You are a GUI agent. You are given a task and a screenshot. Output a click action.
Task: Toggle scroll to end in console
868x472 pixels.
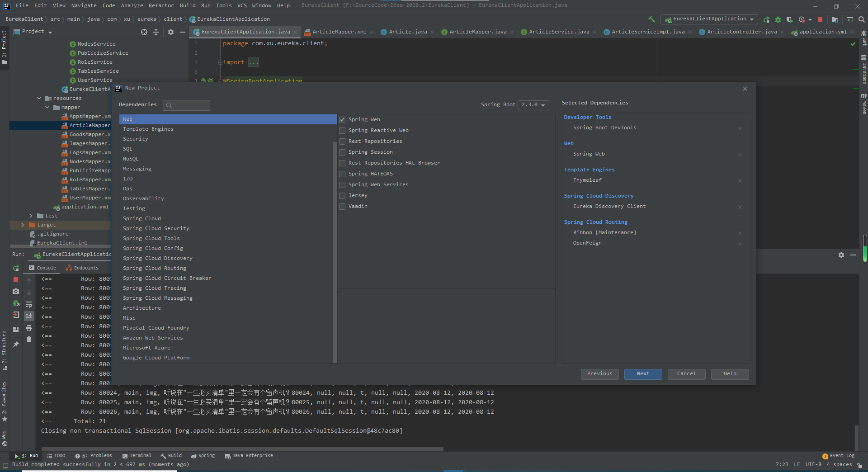click(29, 316)
